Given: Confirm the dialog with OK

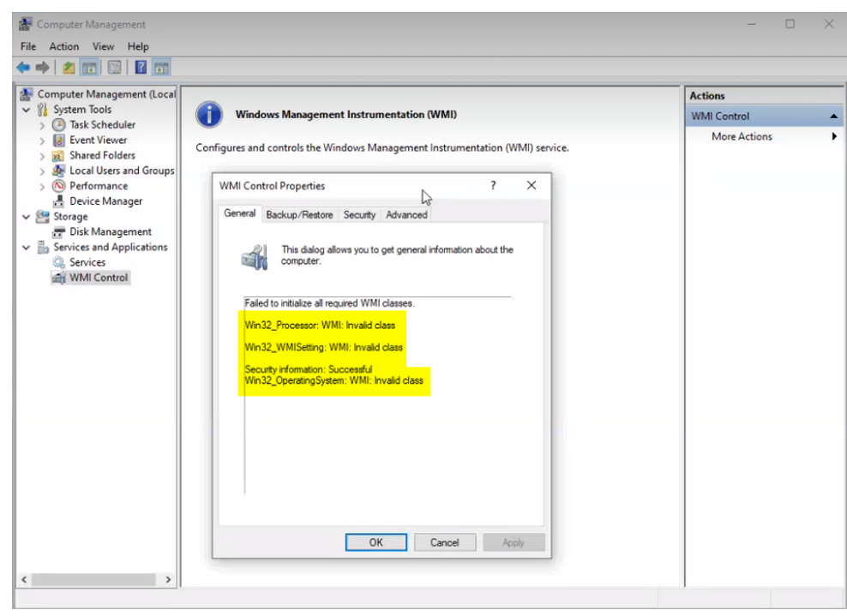Looking at the screenshot, I should 376,542.
